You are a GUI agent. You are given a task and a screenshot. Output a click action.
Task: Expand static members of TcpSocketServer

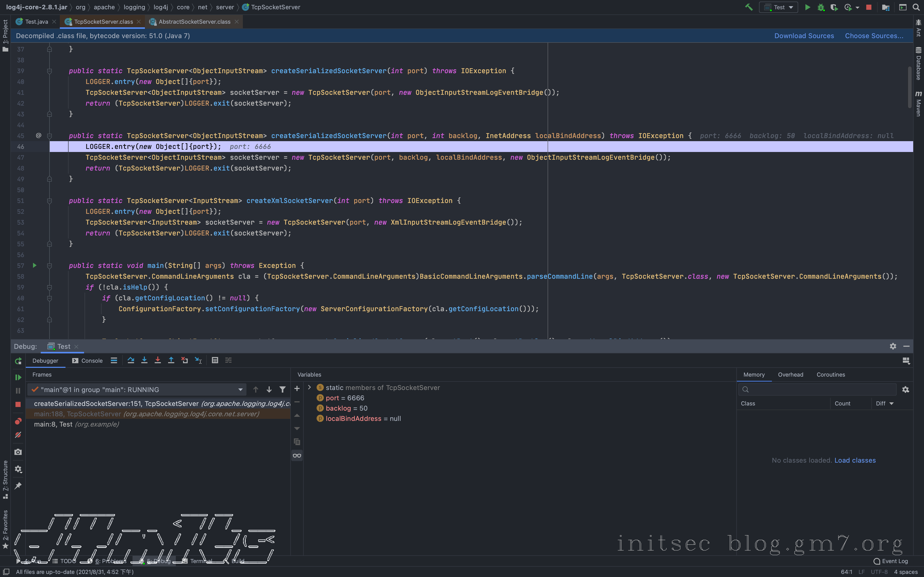pyautogui.click(x=309, y=387)
